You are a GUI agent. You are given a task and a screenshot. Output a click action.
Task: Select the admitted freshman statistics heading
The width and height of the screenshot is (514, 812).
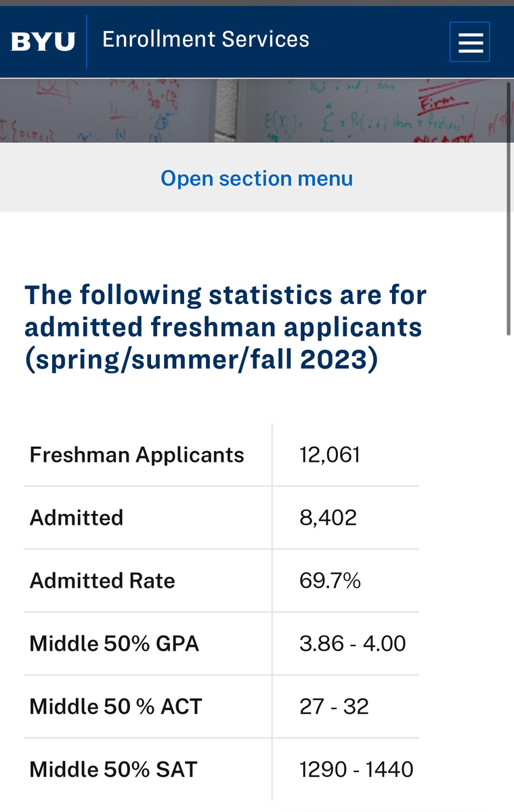(x=226, y=327)
